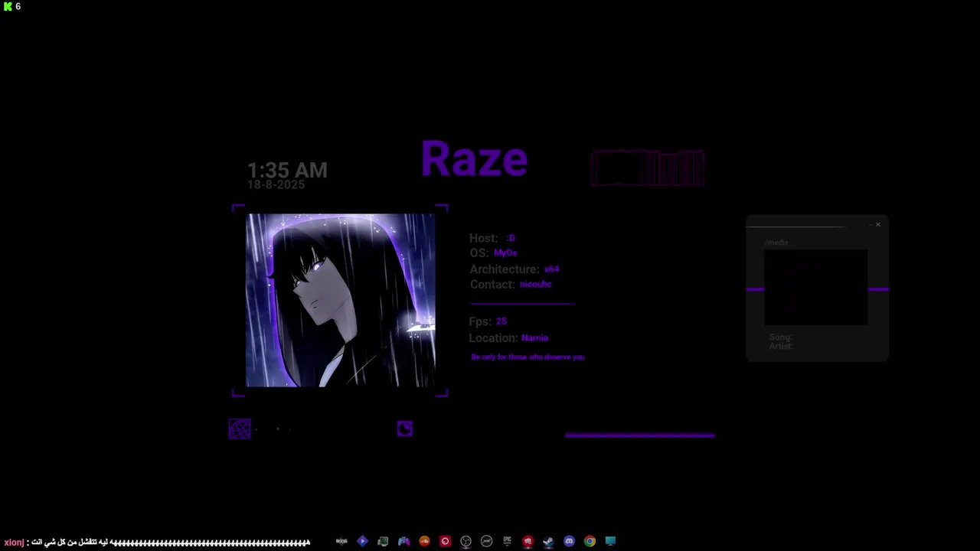The height and width of the screenshot is (551, 980).
Task: Click the Raze title text
Action: pyautogui.click(x=474, y=158)
